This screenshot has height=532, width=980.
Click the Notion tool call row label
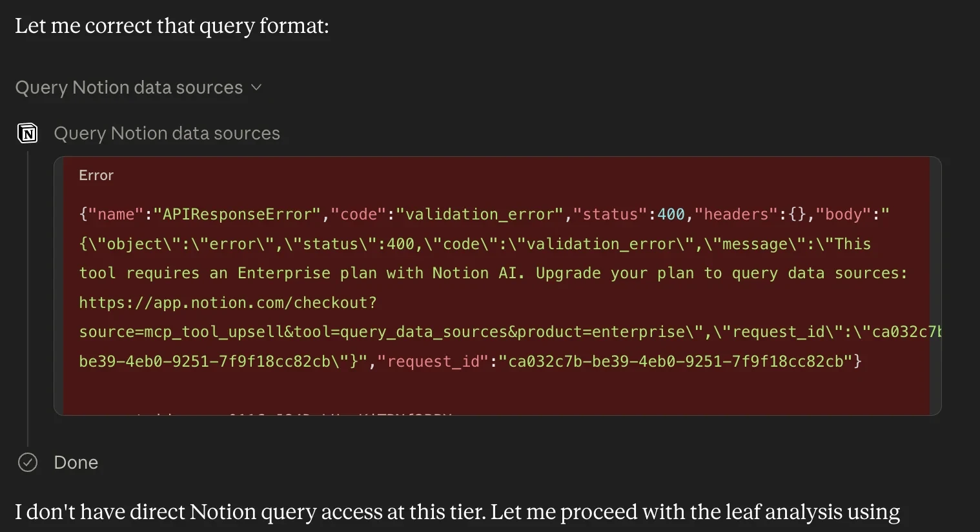tap(167, 133)
